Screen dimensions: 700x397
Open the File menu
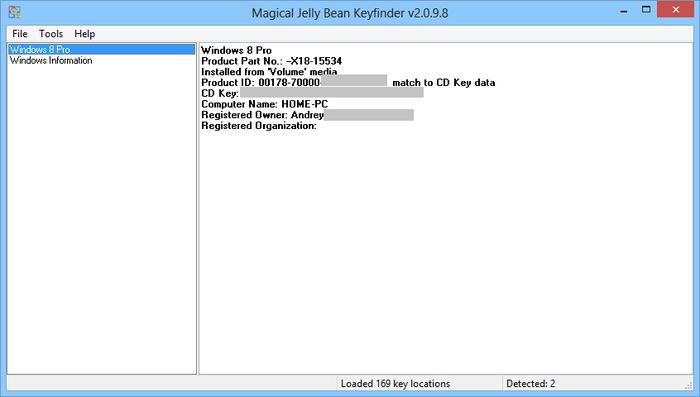pos(20,34)
